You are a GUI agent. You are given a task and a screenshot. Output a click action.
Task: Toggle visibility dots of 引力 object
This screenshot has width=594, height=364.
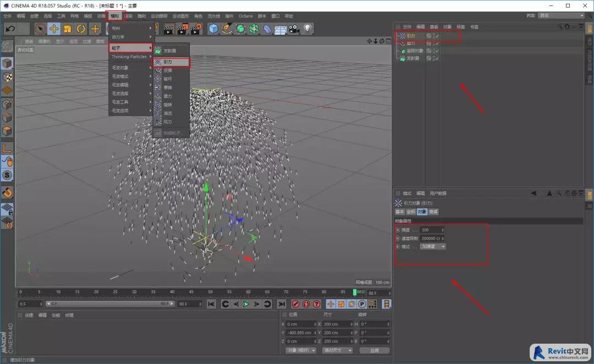tap(434, 36)
